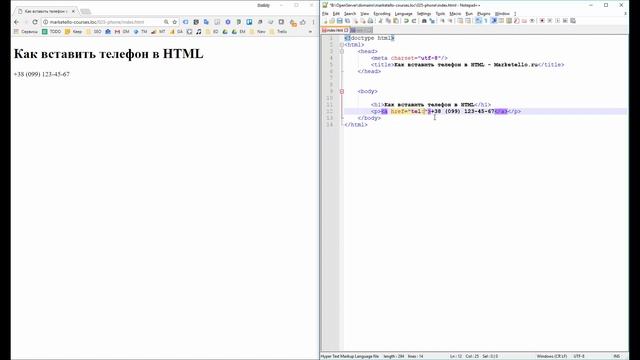
Task: Click the meta charset line in the editor
Action: click(409, 58)
